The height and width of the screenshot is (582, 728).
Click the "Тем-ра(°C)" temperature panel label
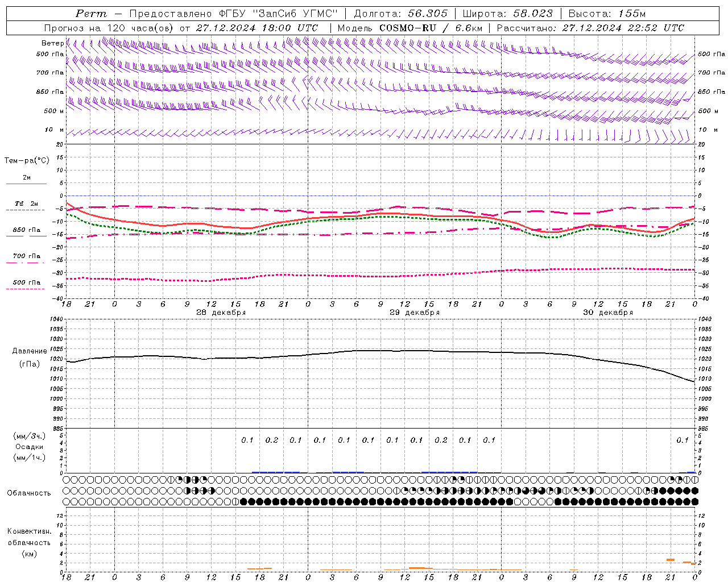click(x=27, y=161)
